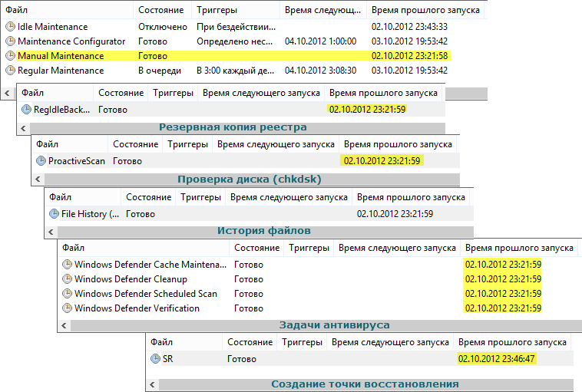Click last run time 02.10.2012 23:43:33
This screenshot has width=582, height=392.
tap(409, 27)
